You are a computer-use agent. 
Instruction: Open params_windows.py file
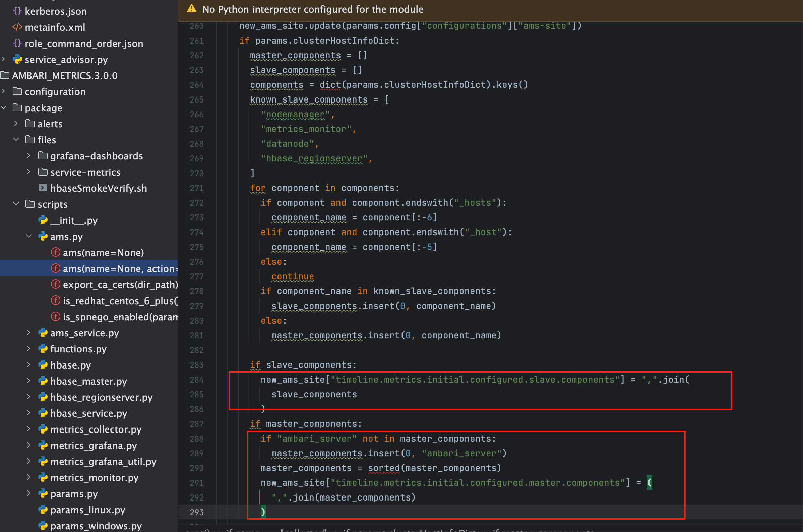[x=96, y=526]
